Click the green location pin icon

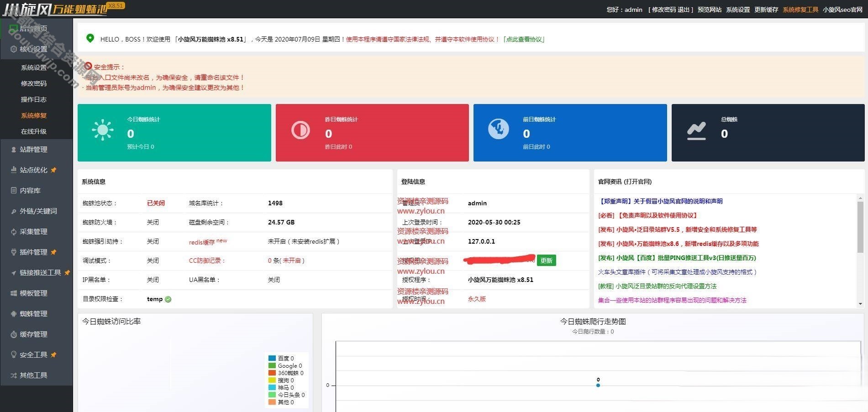(x=90, y=39)
